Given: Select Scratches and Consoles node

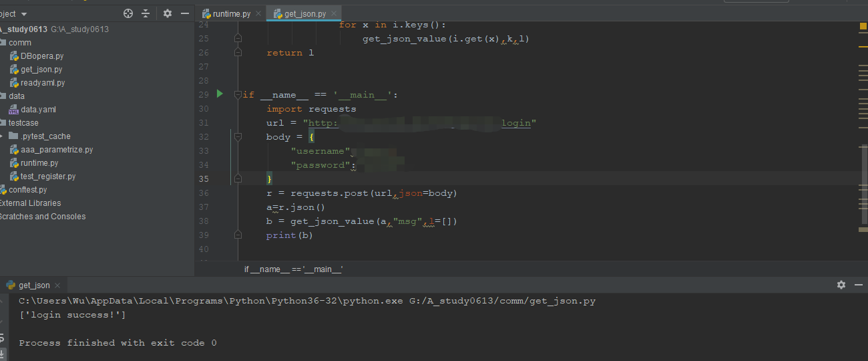Looking at the screenshot, I should (x=43, y=217).
